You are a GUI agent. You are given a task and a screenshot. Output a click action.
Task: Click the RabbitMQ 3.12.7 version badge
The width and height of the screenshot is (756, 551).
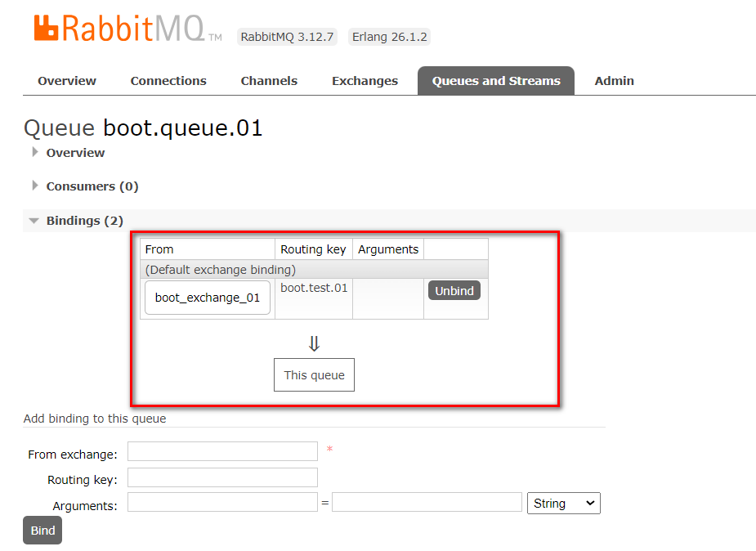click(287, 37)
